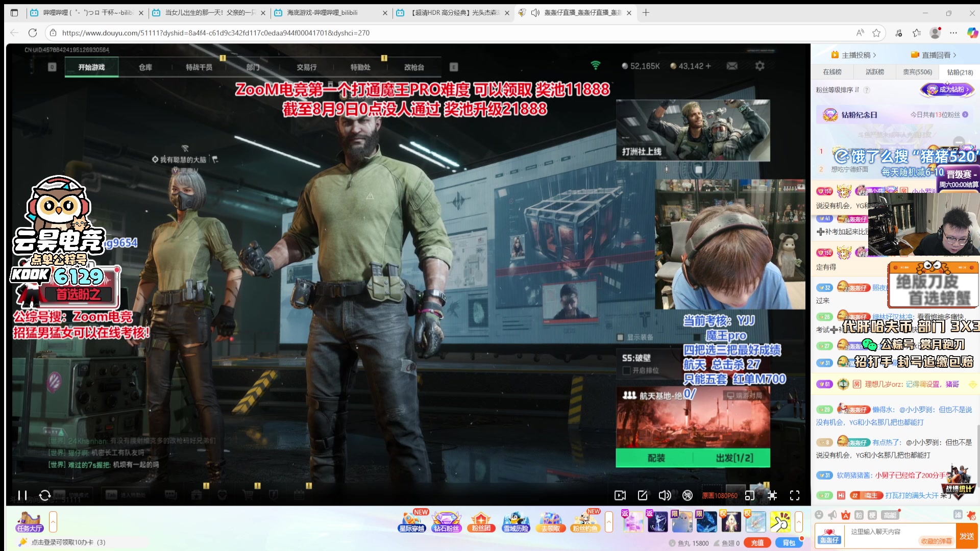
Task: Switch to the 贵宾(5506) tab
Action: click(x=917, y=72)
